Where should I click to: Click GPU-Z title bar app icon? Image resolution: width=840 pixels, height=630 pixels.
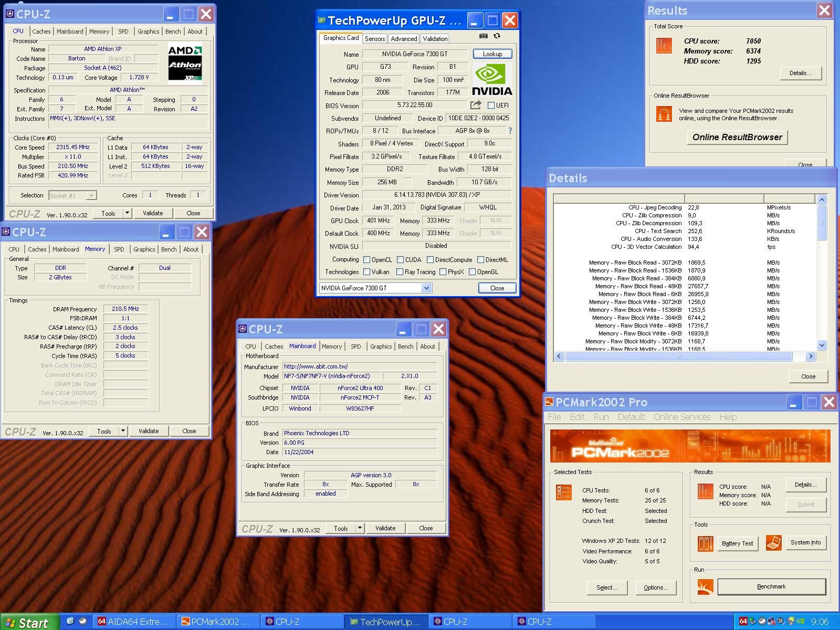pyautogui.click(x=322, y=20)
